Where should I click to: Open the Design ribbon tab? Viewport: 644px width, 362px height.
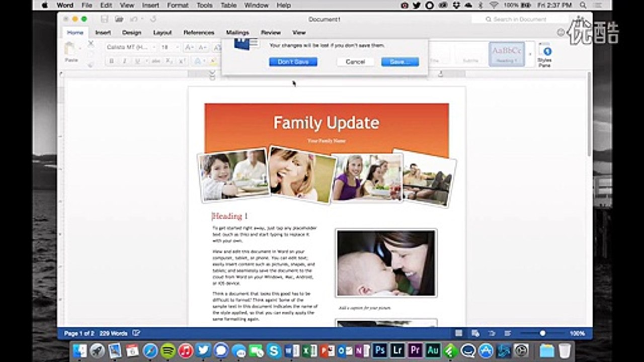132,33
